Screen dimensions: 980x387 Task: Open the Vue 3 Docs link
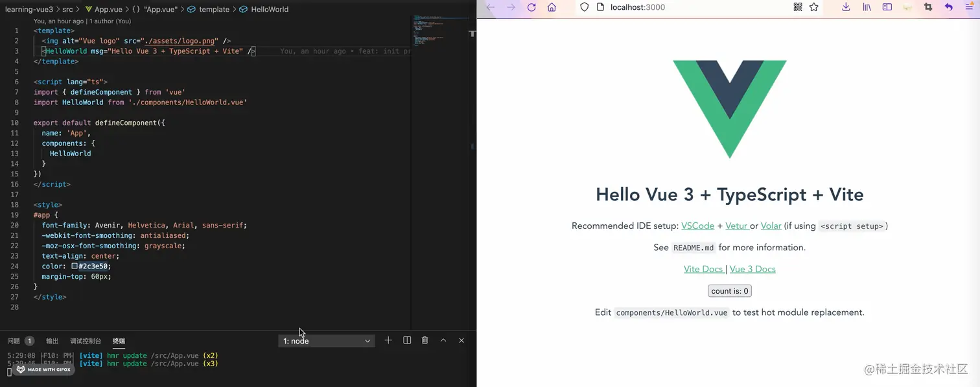[x=752, y=269]
